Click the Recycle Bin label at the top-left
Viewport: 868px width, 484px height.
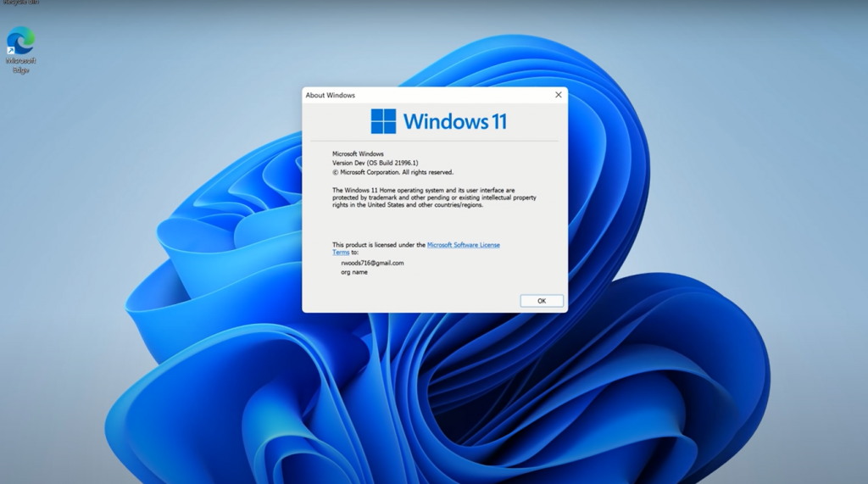click(x=20, y=3)
